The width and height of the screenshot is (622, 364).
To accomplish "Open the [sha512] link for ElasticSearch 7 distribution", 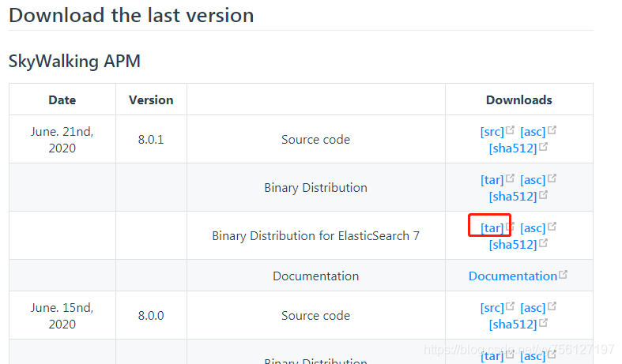I will pos(512,245).
